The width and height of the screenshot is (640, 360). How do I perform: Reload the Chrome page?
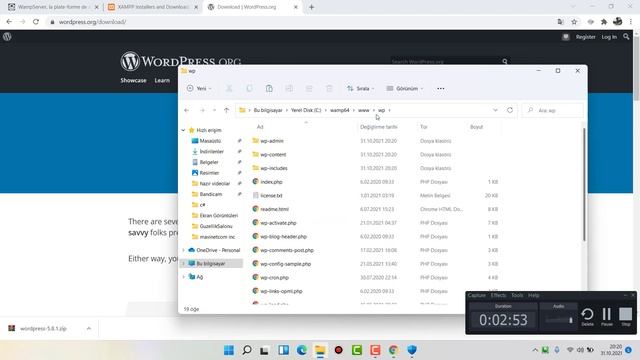pyautogui.click(x=36, y=22)
